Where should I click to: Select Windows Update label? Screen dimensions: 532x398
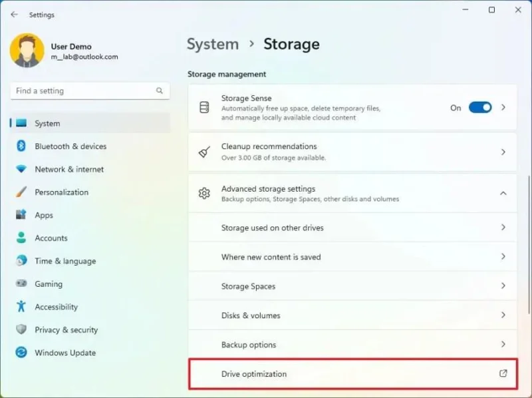pyautogui.click(x=65, y=353)
